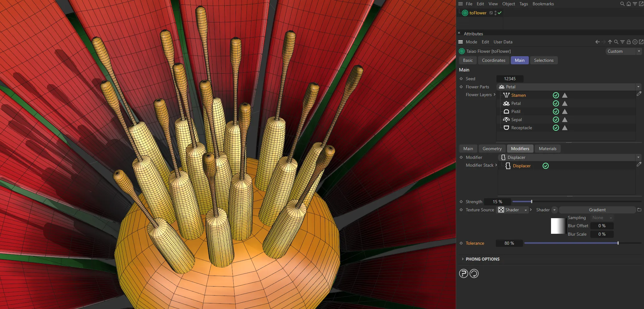Click the Seed value field
This screenshot has width=644, height=309.
coord(510,79)
